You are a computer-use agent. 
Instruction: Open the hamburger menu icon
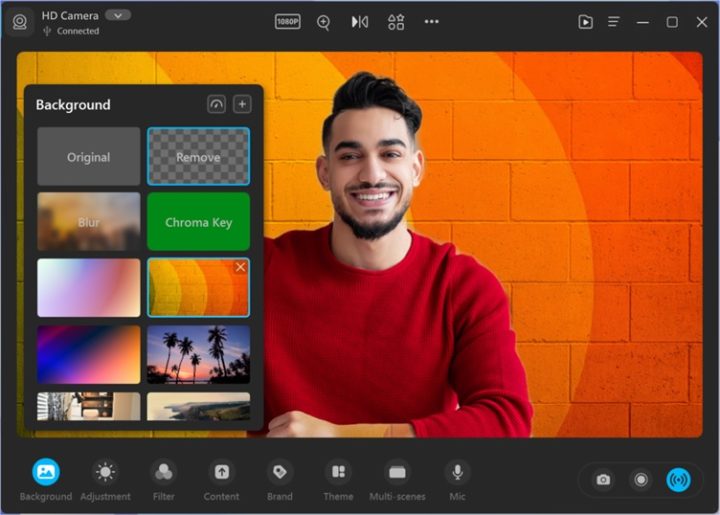pos(613,22)
